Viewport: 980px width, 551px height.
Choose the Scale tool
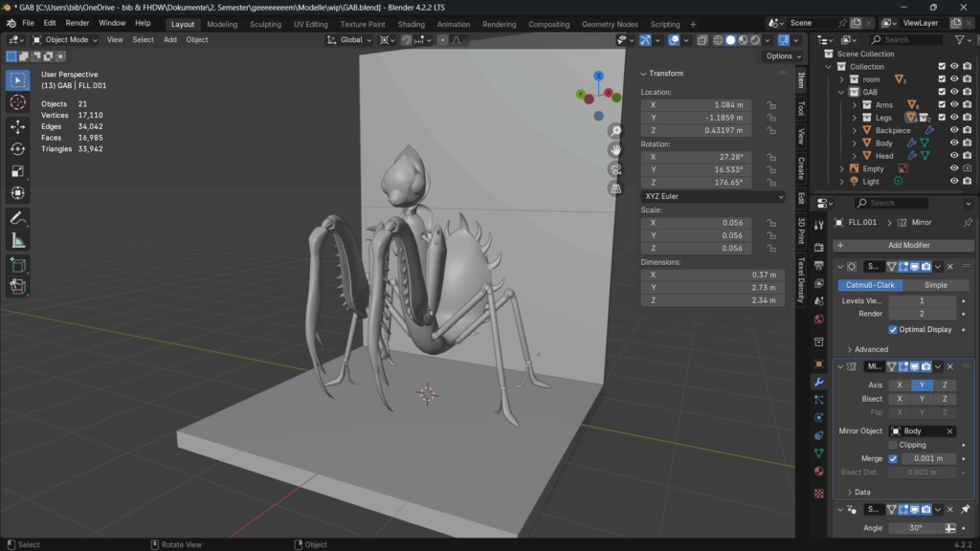(x=17, y=171)
